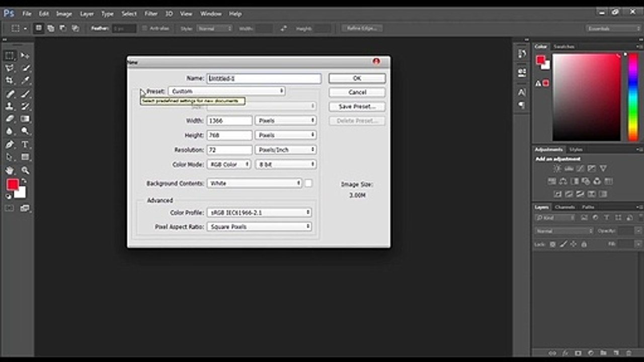Select the Pen tool
Viewport: 644px width, 362px height.
tap(10, 145)
